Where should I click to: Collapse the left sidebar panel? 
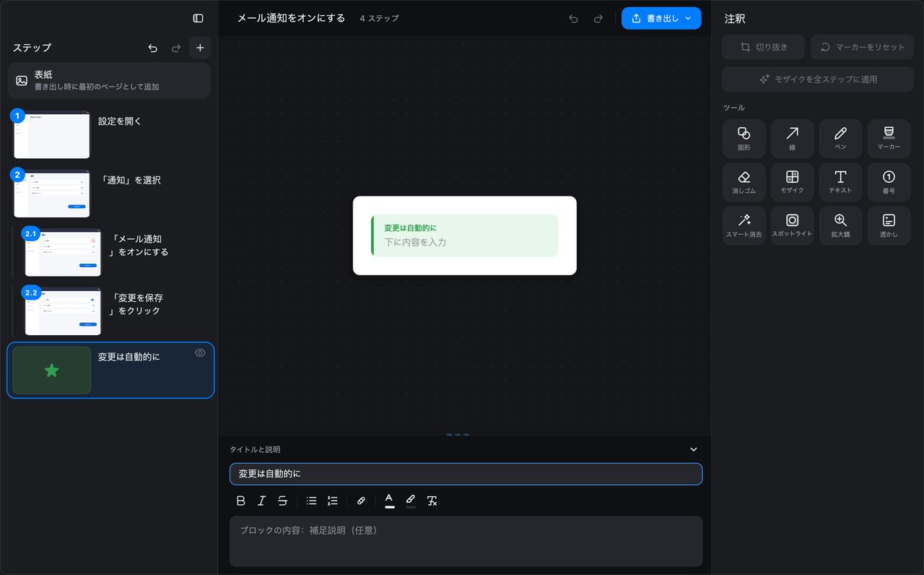click(198, 18)
